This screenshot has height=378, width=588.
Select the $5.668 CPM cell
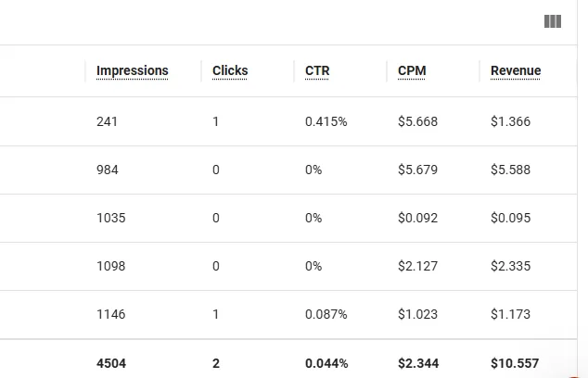pyautogui.click(x=417, y=121)
